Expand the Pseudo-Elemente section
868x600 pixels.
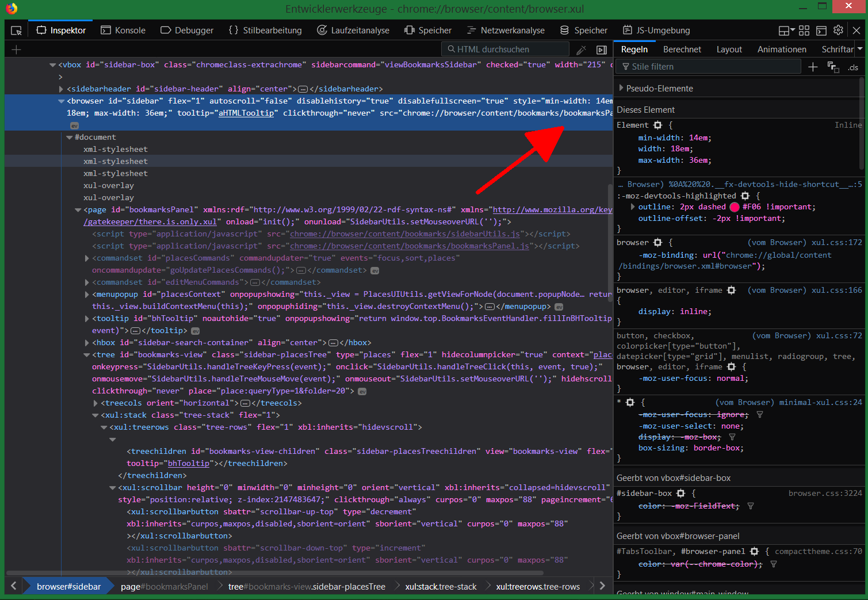621,89
